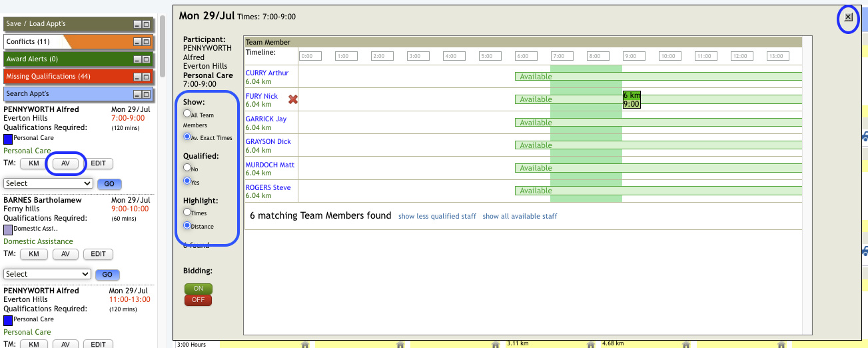The width and height of the screenshot is (868, 348).
Task: Open the Award Alerts (0) header
Action: click(78, 59)
